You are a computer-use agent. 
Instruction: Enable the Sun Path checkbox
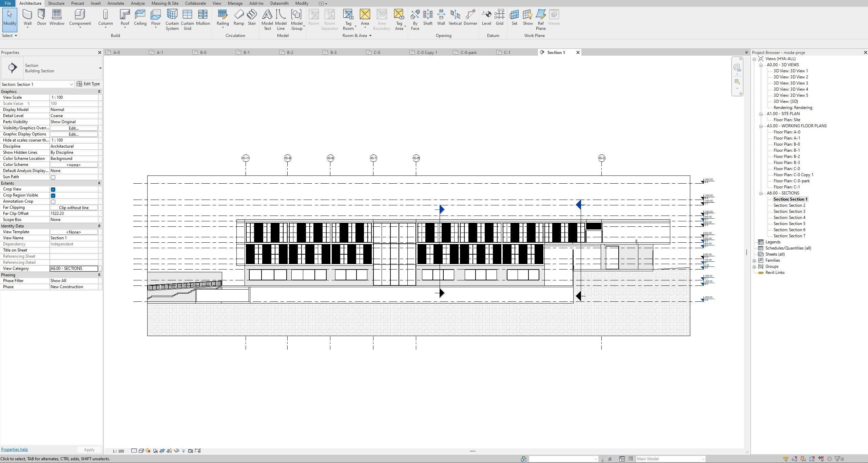[x=53, y=177]
